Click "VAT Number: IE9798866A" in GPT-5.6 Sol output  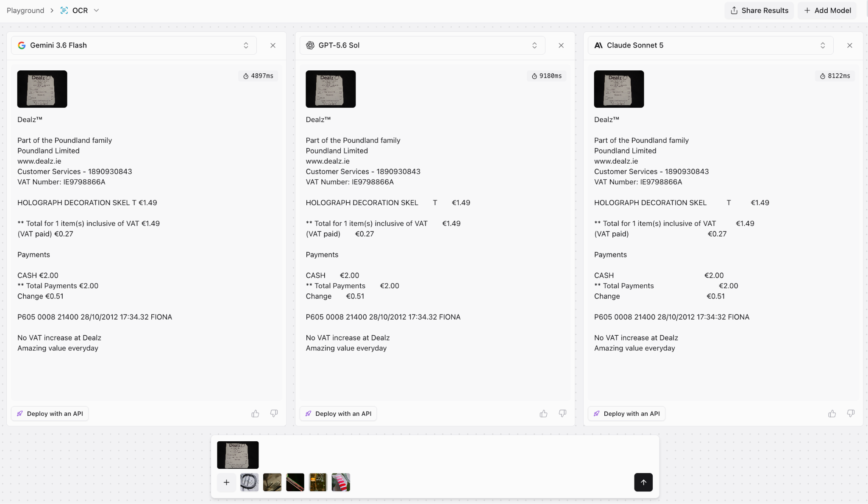350,182
